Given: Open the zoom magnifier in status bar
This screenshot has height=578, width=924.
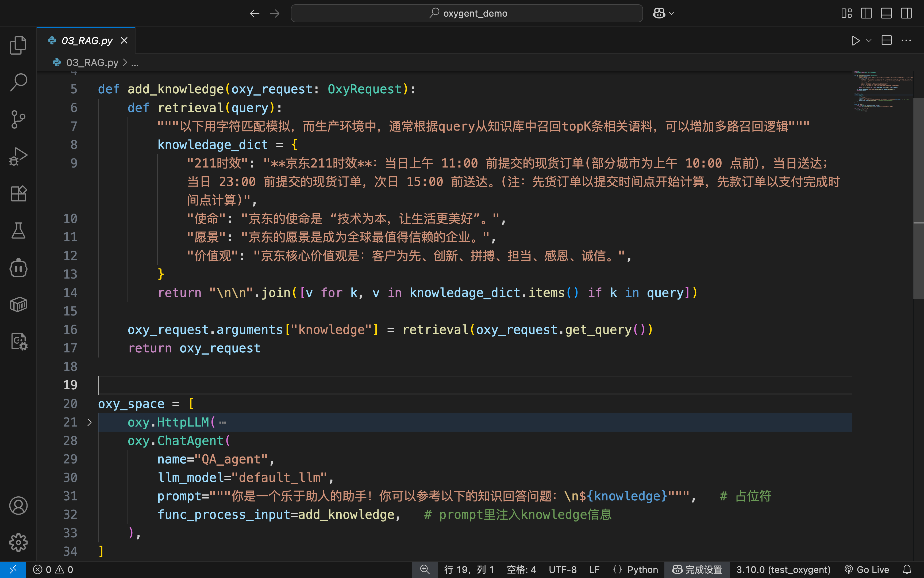Looking at the screenshot, I should click(425, 570).
